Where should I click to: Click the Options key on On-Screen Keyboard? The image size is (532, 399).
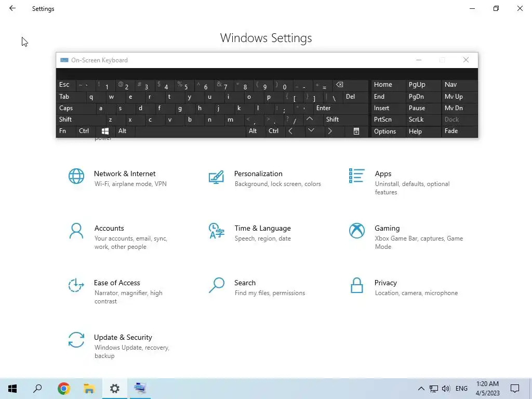click(x=388, y=131)
